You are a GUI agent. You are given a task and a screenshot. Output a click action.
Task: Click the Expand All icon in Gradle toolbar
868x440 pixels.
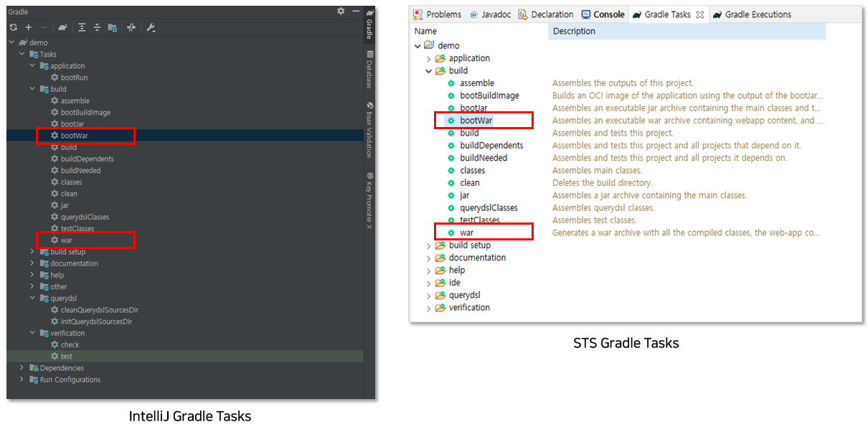coord(82,27)
